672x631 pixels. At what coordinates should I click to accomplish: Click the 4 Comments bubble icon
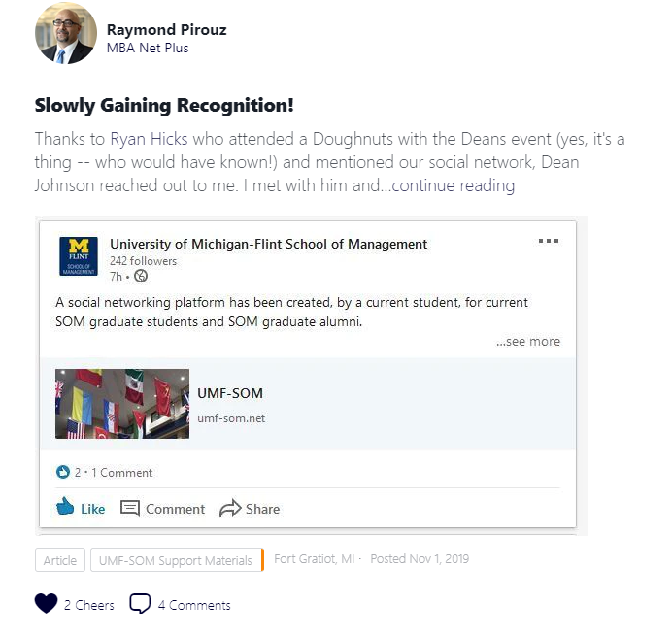(x=140, y=604)
